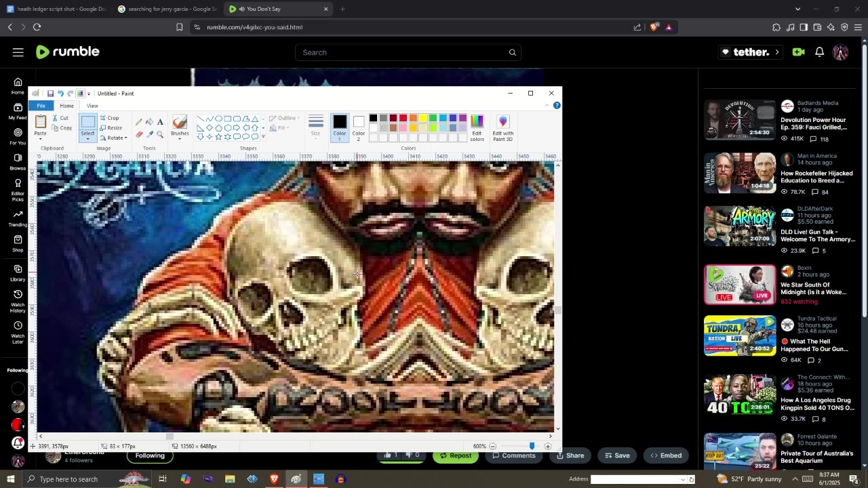Image resolution: width=868 pixels, height=488 pixels.
Task: Activate the Select rectangle tool
Action: tap(88, 122)
